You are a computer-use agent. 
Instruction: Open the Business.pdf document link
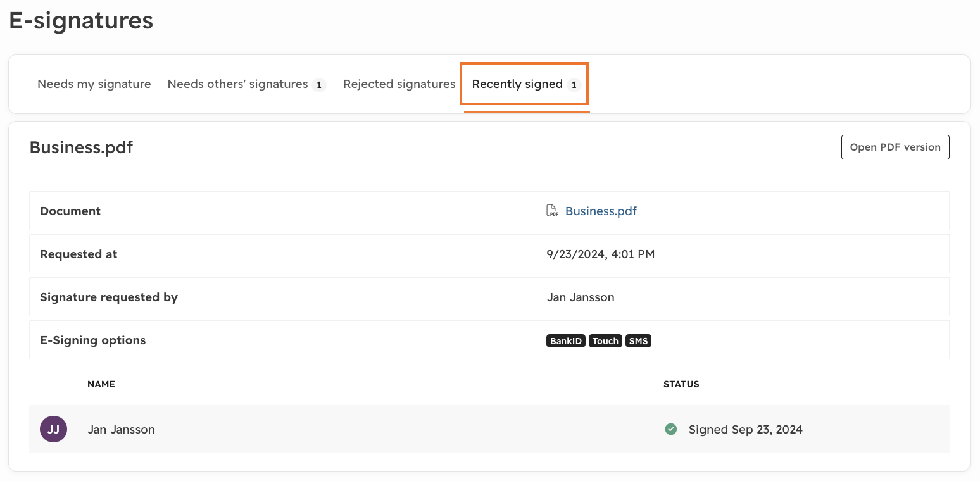601,211
